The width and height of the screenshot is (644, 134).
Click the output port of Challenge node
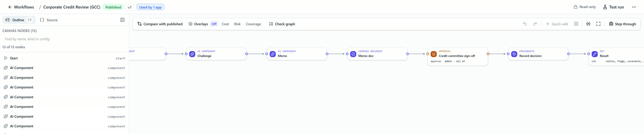coord(247,54)
